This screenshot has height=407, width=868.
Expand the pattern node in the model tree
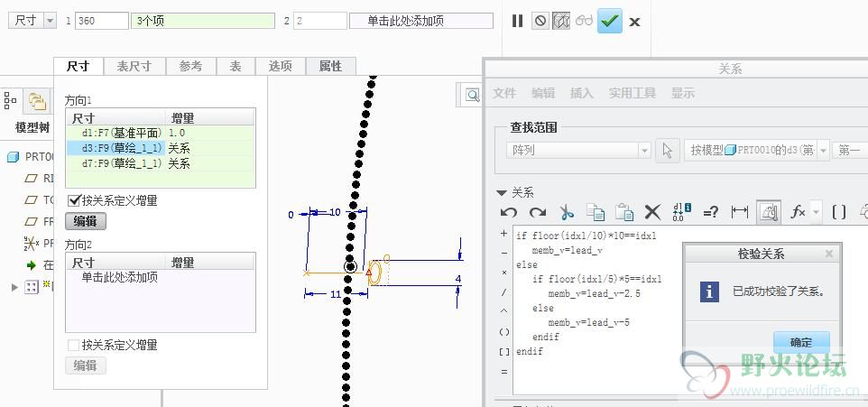coord(14,287)
